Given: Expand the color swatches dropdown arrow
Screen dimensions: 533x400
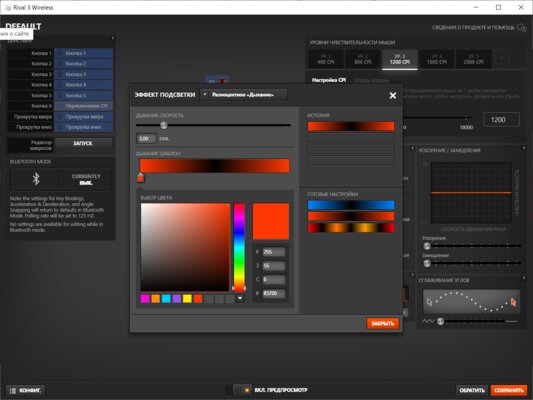Looking at the screenshot, I should pyautogui.click(x=240, y=298).
